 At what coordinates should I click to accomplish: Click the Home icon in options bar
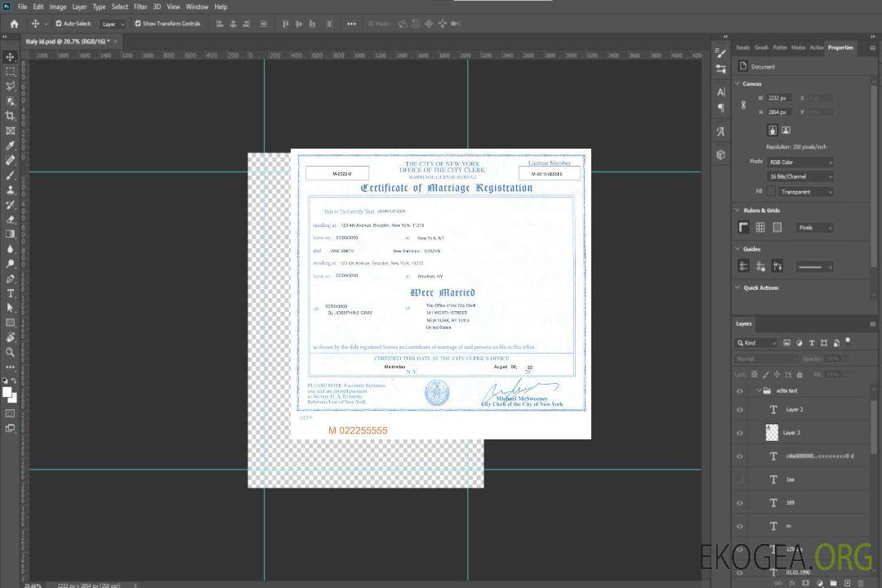[14, 24]
